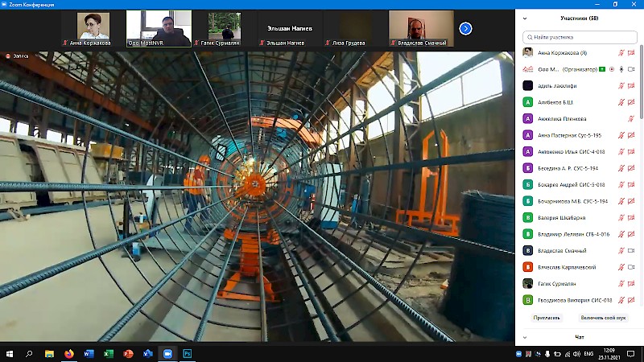Toggle the muted mic for Алибеков Б.Ш.
This screenshot has width=644, height=362.
point(621,102)
